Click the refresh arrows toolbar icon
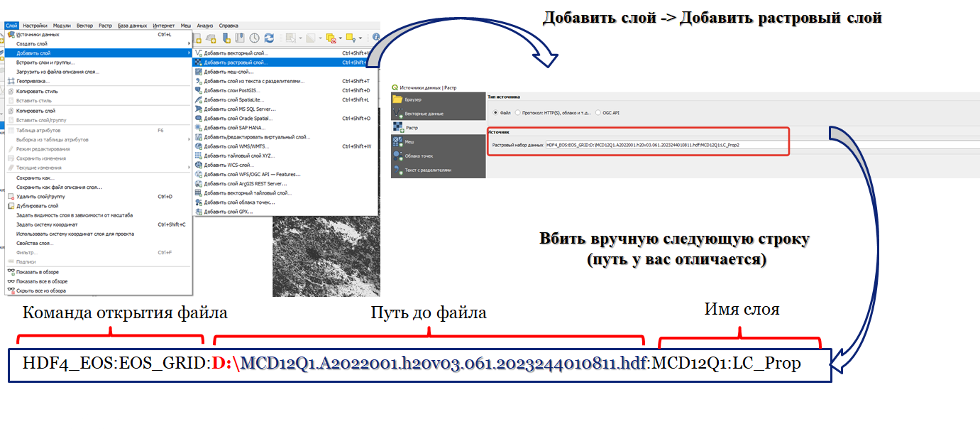The image size is (980, 429). [269, 38]
